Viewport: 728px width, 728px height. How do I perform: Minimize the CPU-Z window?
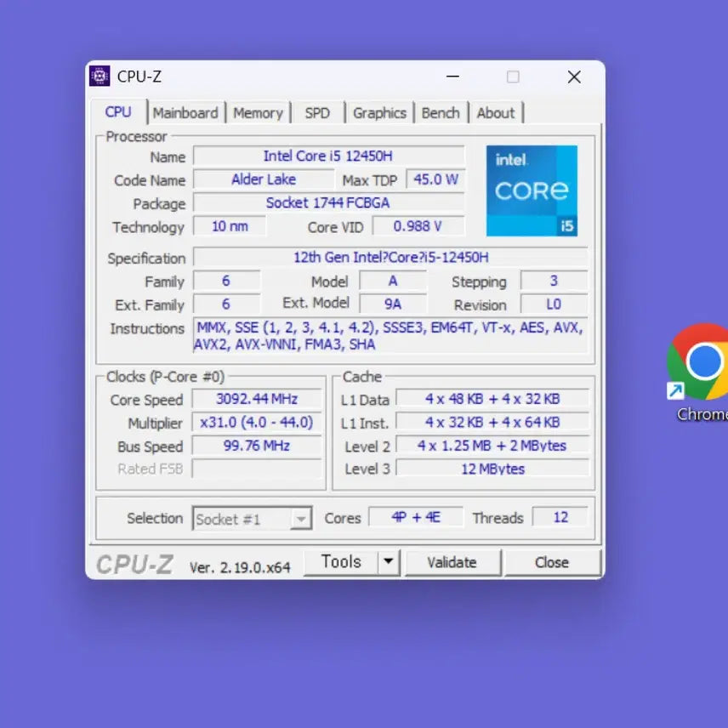[452, 77]
